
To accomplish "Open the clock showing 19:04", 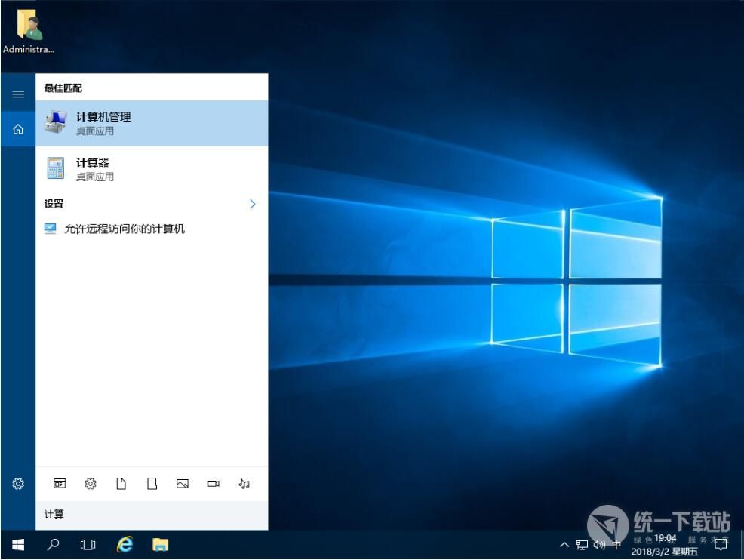I will coord(665,545).
